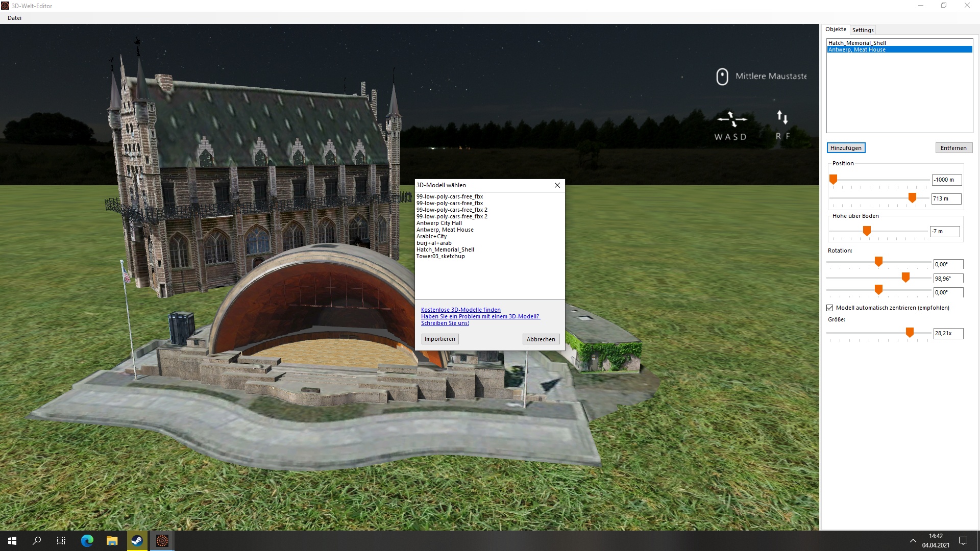The width and height of the screenshot is (980, 551).
Task: Select Antwerp, Meat House in the objects list
Action: pyautogui.click(x=899, y=49)
